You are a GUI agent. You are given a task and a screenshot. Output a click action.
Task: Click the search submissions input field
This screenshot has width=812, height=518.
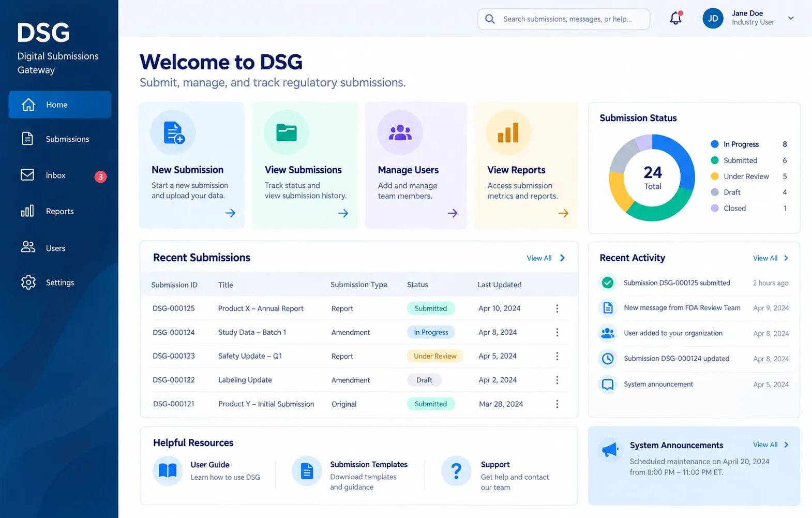click(x=564, y=19)
